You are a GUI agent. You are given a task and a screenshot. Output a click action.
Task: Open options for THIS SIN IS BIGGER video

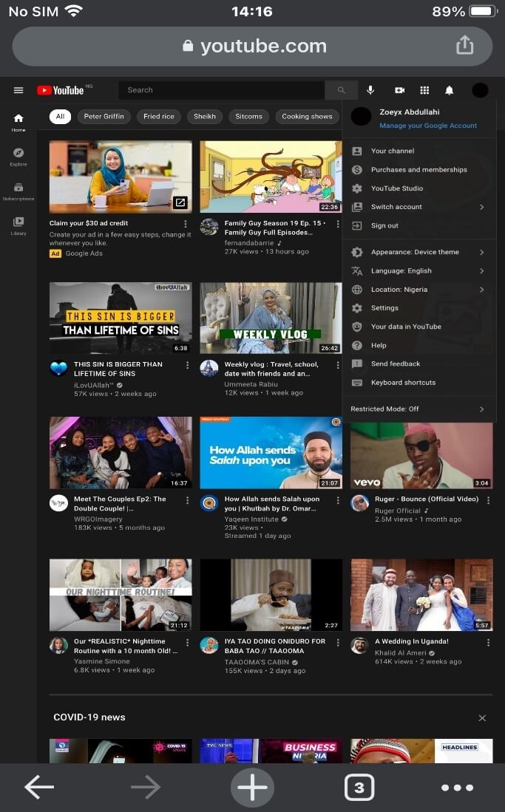tap(187, 365)
